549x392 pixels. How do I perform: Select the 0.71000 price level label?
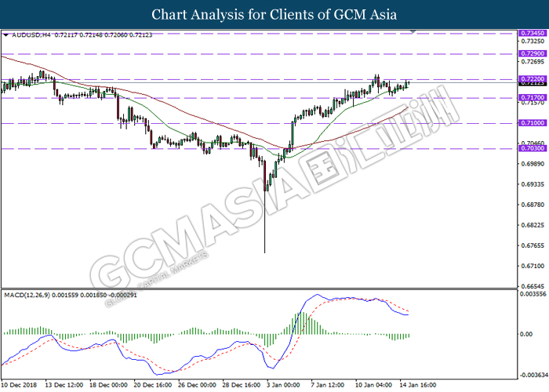pos(531,123)
